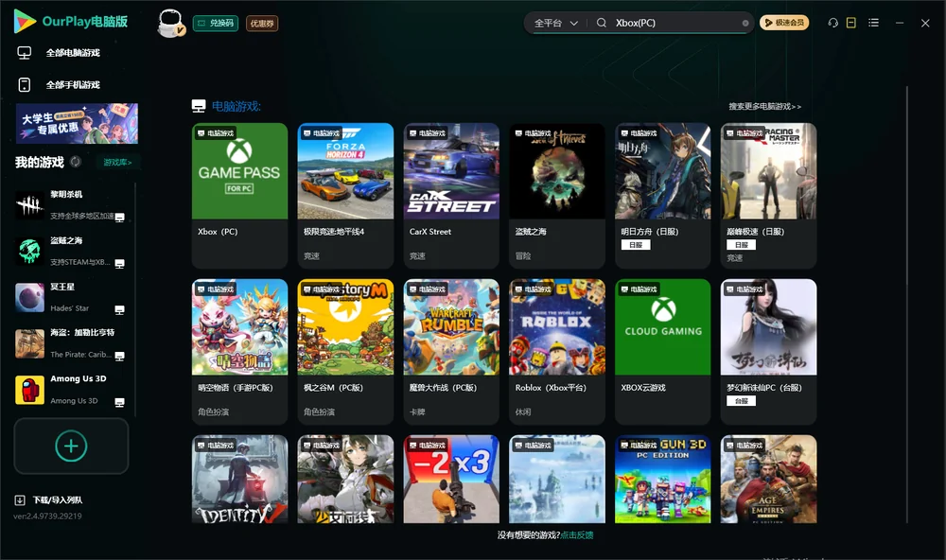Open the Roblox (Xbox平台) card

(557, 351)
